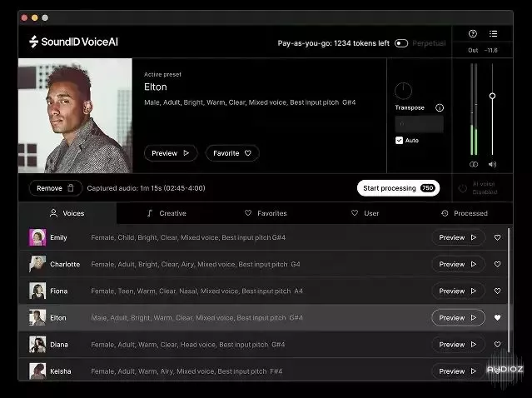The height and width of the screenshot is (398, 532).
Task: Click the SoundID VoiceAI logo
Action: click(x=73, y=42)
